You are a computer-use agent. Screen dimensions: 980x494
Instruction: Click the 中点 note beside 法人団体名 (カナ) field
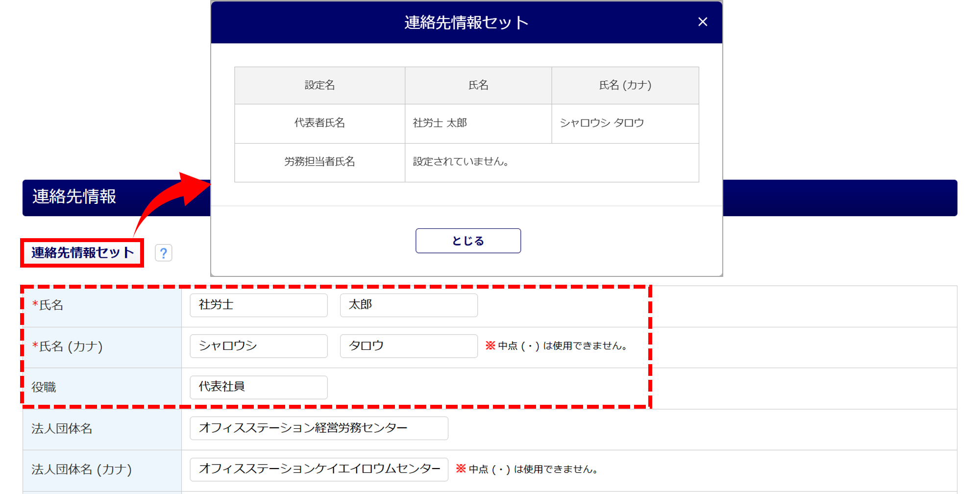point(527,469)
